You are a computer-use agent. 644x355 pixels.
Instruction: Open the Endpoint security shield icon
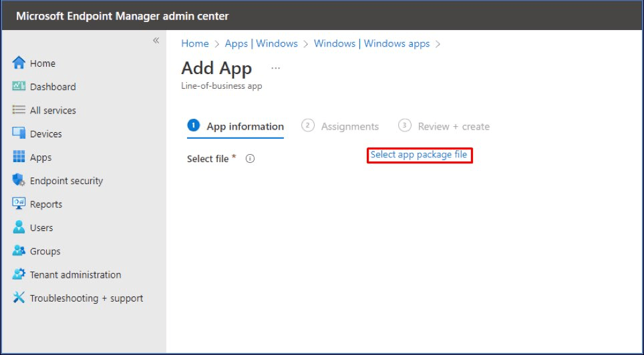(19, 180)
